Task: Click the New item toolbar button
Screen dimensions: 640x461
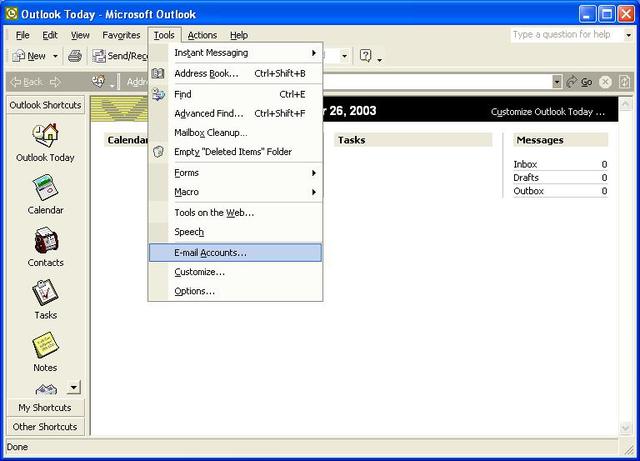Action: click(29, 56)
